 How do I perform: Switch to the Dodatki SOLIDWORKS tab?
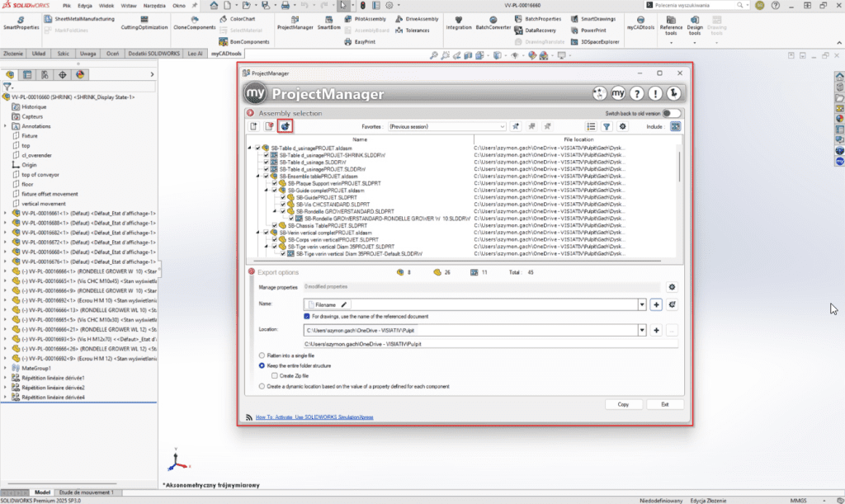154,54
